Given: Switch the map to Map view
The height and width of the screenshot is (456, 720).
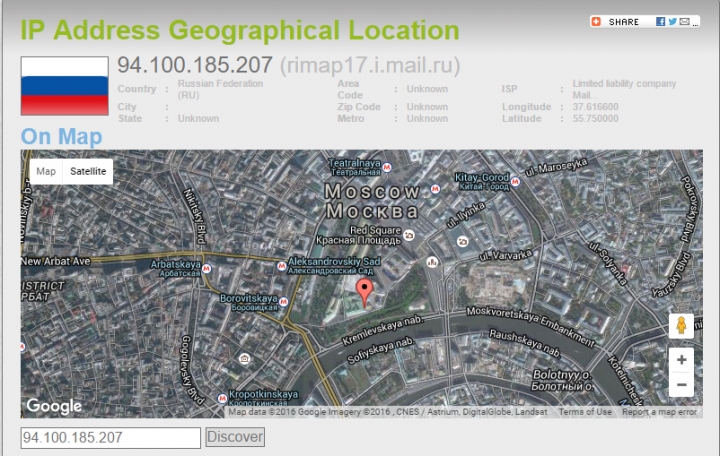Looking at the screenshot, I should pyautogui.click(x=46, y=171).
